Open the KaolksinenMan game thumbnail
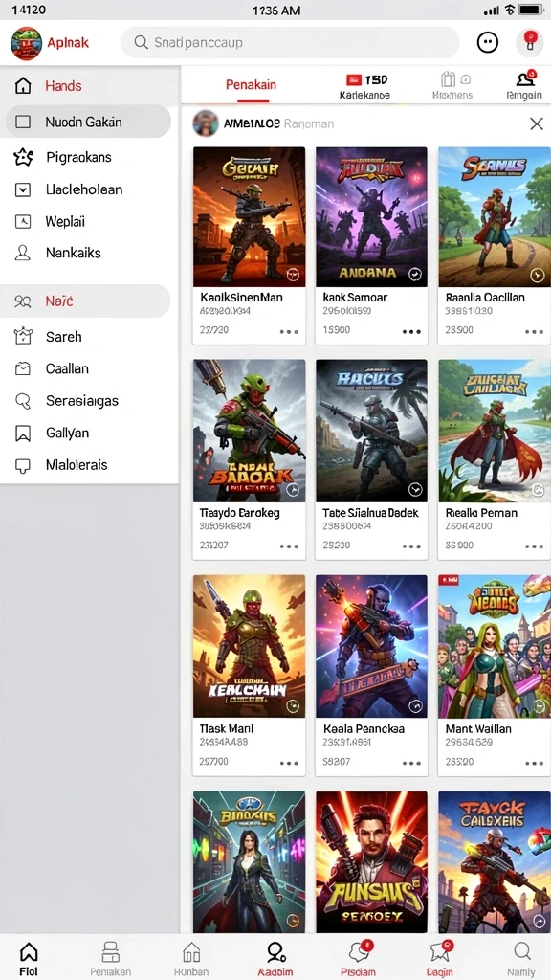Viewport: 551px width, 980px height. click(x=250, y=217)
